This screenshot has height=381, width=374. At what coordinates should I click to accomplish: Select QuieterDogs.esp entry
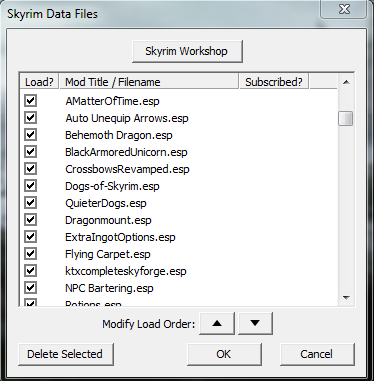[106, 203]
